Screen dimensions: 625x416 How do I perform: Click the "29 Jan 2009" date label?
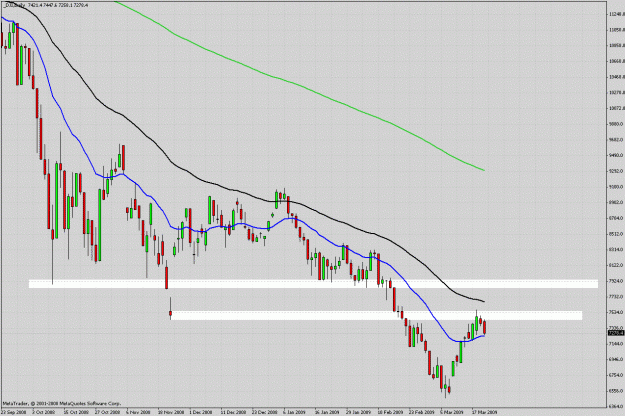[358, 412]
